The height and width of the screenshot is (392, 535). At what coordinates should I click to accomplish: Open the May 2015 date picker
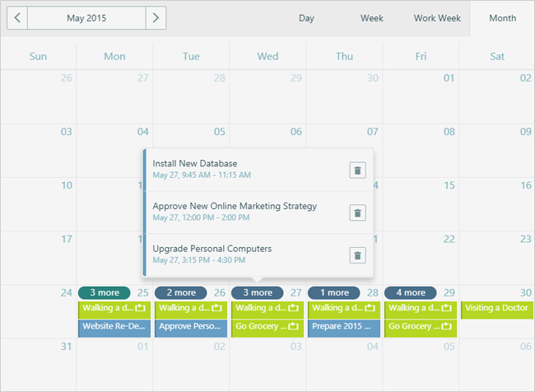click(86, 17)
